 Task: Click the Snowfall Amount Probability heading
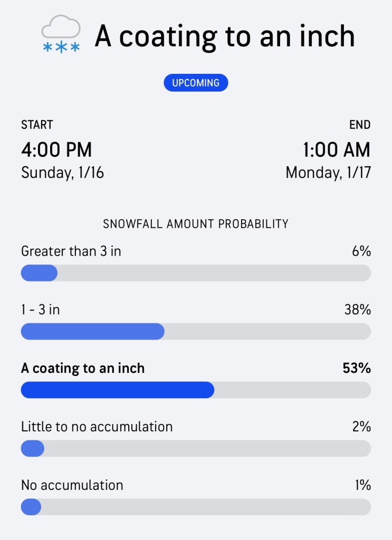(196, 224)
